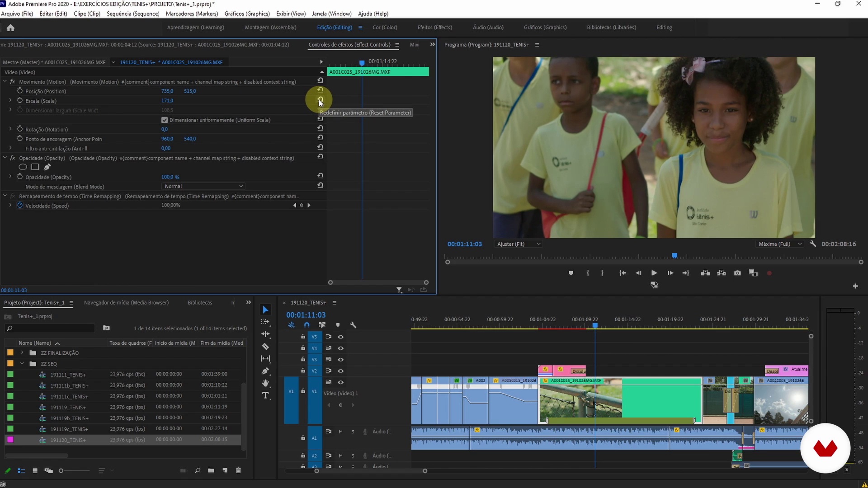Open Modo de mesclagem Normal dropdown
Viewport: 868px width, 488px height.
[203, 186]
